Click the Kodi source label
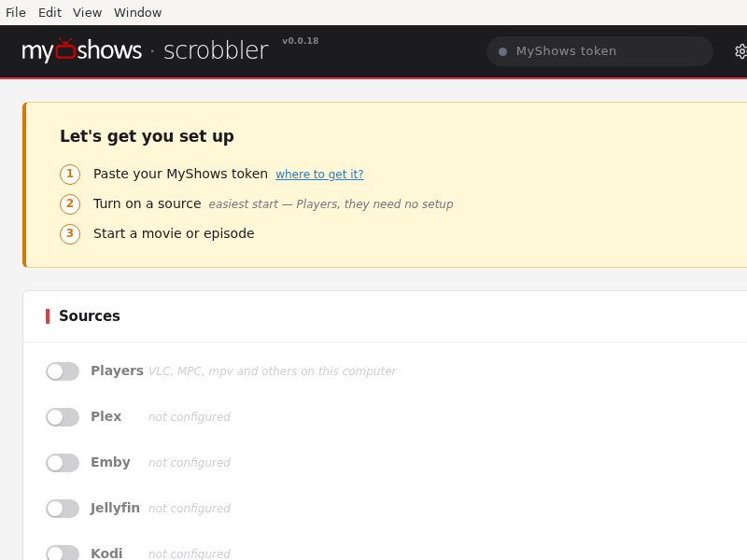This screenshot has height=560, width=747. [x=106, y=553]
